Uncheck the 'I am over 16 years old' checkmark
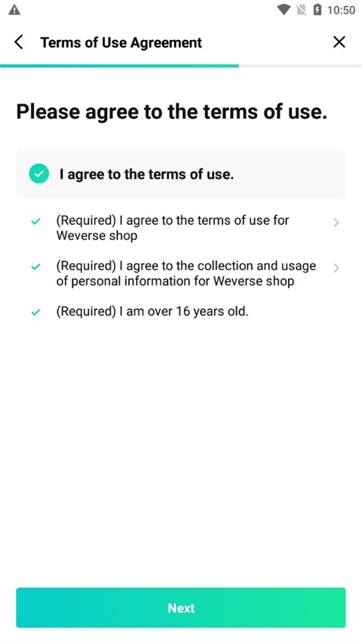362x644 pixels. click(x=36, y=312)
